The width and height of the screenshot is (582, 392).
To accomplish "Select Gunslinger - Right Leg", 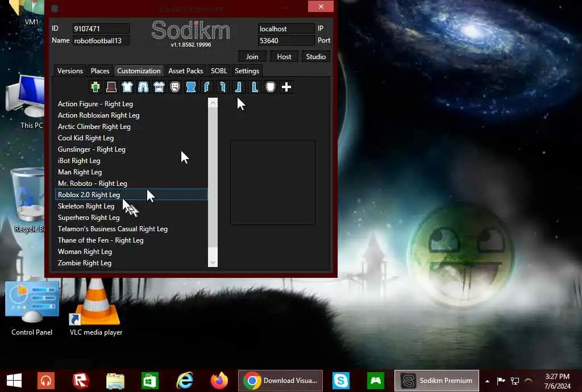I will [x=131, y=149].
